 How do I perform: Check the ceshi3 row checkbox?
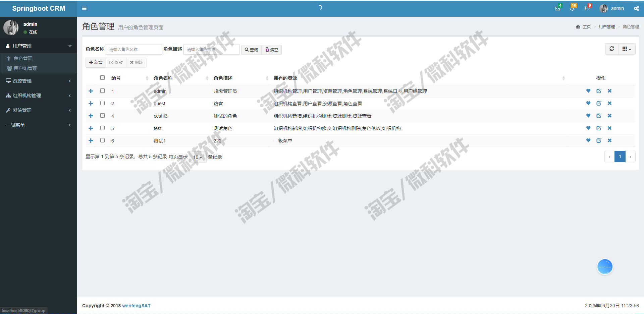(102, 116)
